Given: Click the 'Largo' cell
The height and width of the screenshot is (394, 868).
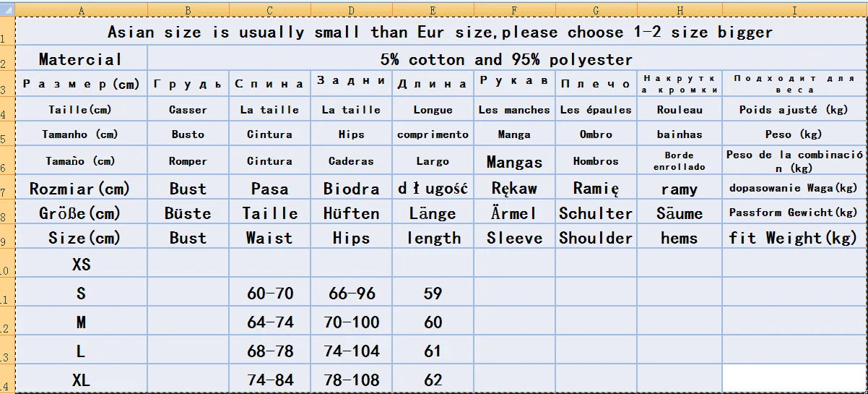Looking at the screenshot, I should click(x=433, y=160).
